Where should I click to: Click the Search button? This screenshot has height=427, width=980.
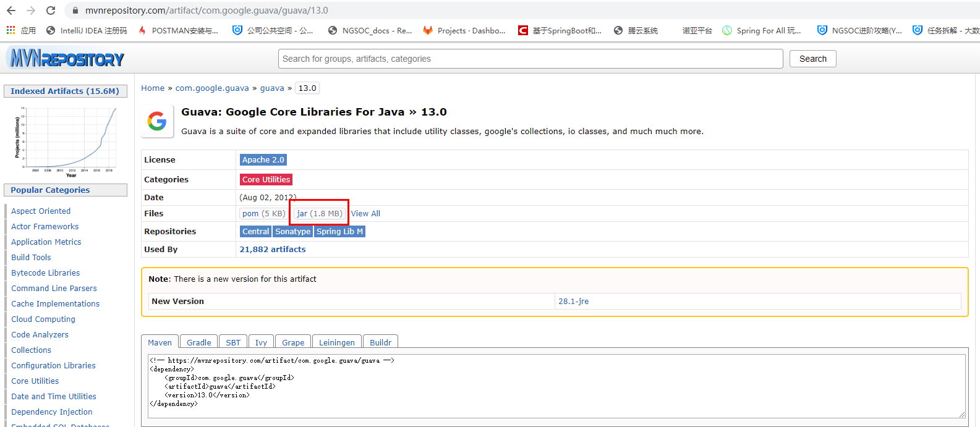point(812,59)
